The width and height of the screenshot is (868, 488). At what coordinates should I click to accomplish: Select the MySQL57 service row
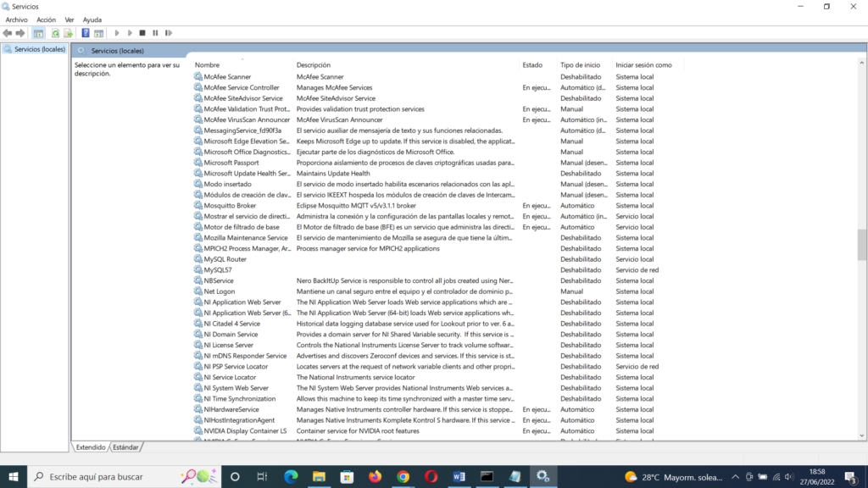[218, 270]
